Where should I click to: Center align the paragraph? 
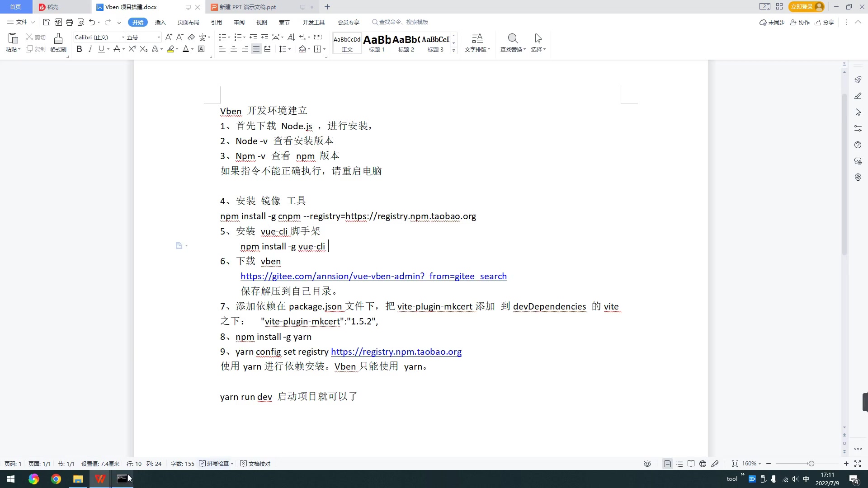[x=234, y=49]
